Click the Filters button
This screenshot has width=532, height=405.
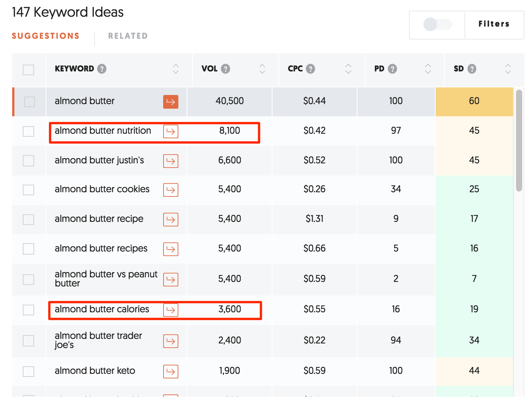pyautogui.click(x=494, y=24)
